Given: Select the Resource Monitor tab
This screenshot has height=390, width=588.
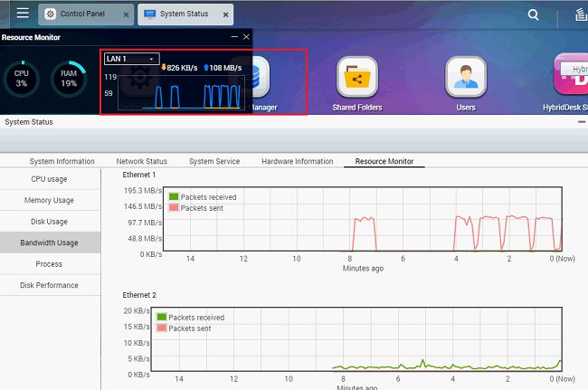Looking at the screenshot, I should pyautogui.click(x=384, y=161).
